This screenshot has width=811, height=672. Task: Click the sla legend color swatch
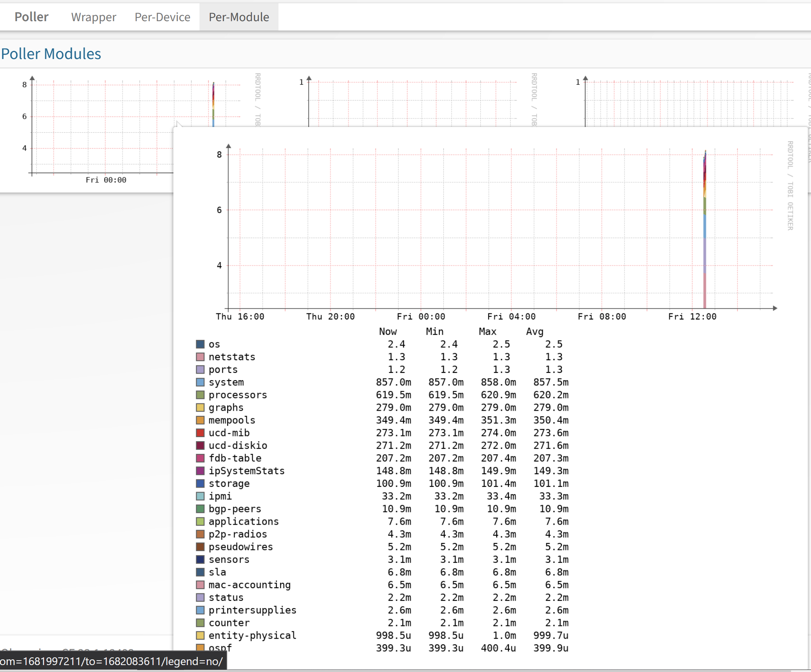[x=200, y=572]
